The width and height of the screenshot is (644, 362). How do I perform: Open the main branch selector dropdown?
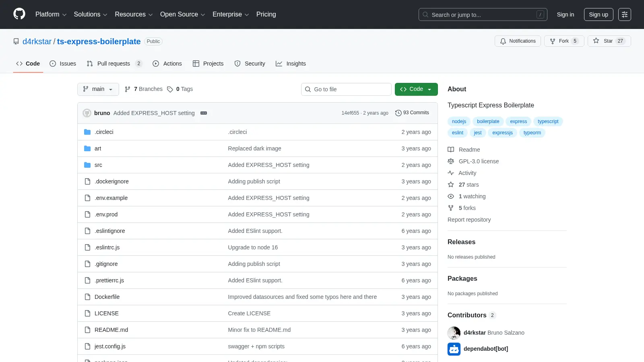pos(98,89)
